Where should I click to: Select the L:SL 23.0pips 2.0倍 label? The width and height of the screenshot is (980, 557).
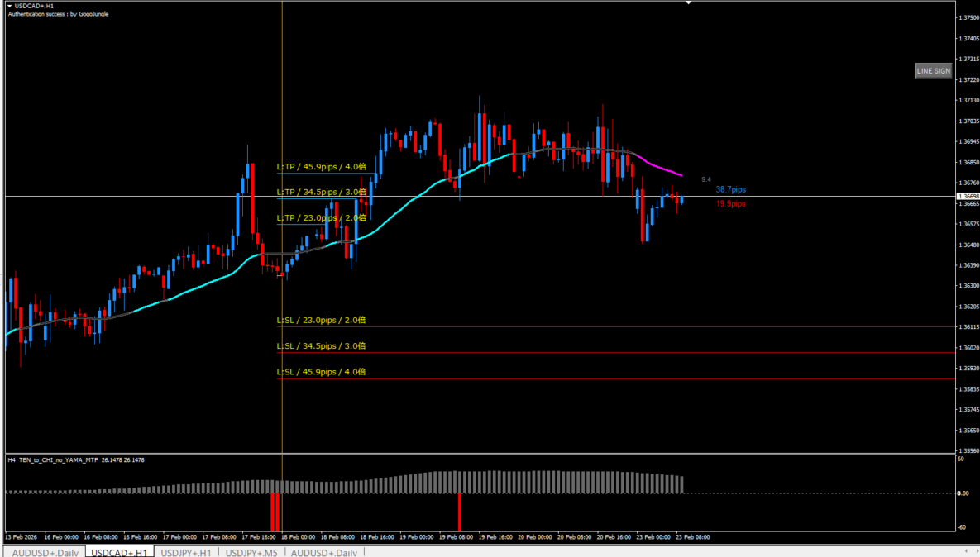[321, 320]
